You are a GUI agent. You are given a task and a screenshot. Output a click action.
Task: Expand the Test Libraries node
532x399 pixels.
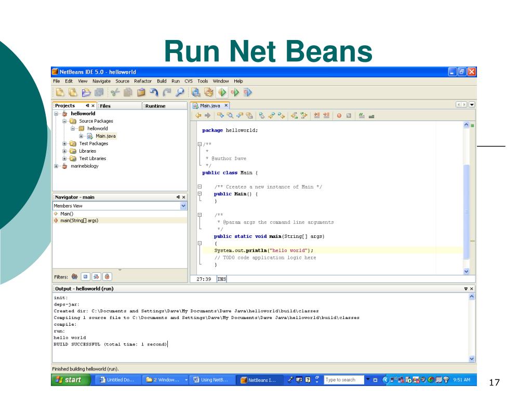click(64, 158)
